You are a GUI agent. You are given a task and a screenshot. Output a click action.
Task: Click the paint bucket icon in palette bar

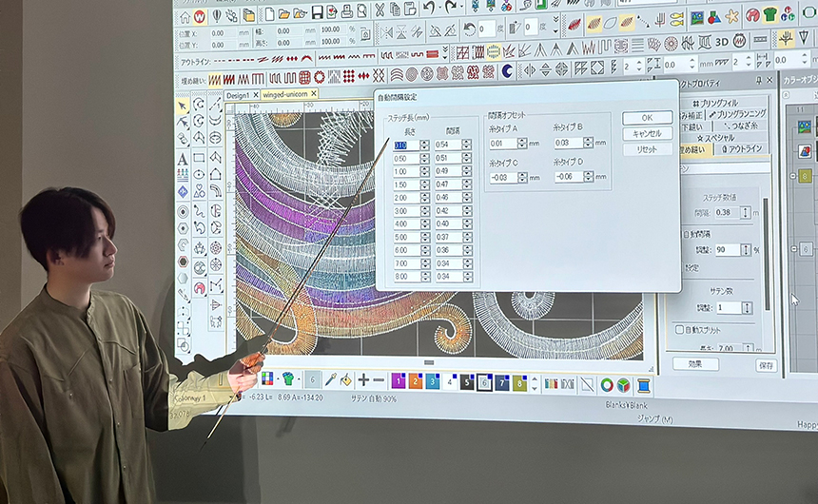[x=346, y=380]
